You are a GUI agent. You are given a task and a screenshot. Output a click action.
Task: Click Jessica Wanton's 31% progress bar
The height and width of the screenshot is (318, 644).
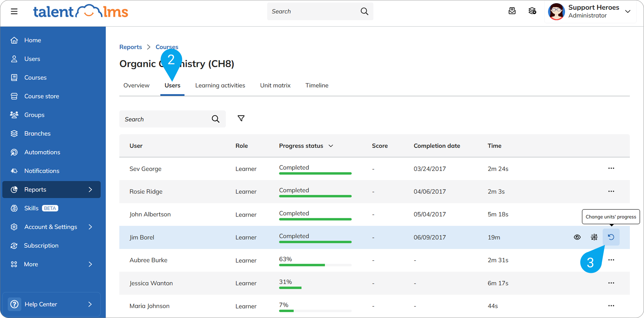315,288
